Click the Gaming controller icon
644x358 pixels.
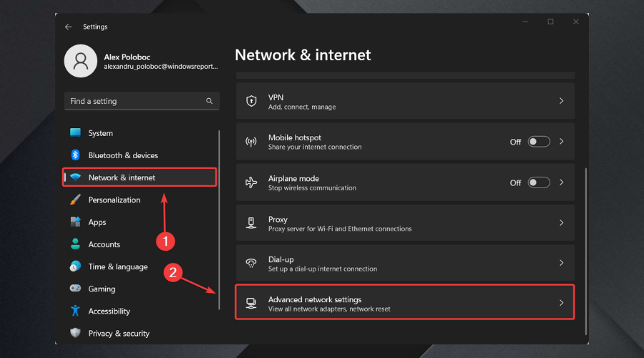[75, 289]
